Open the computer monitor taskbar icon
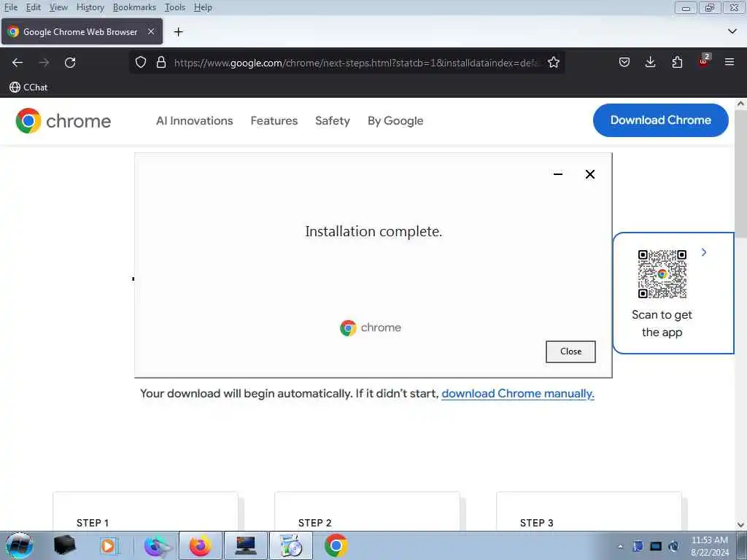 click(x=245, y=545)
